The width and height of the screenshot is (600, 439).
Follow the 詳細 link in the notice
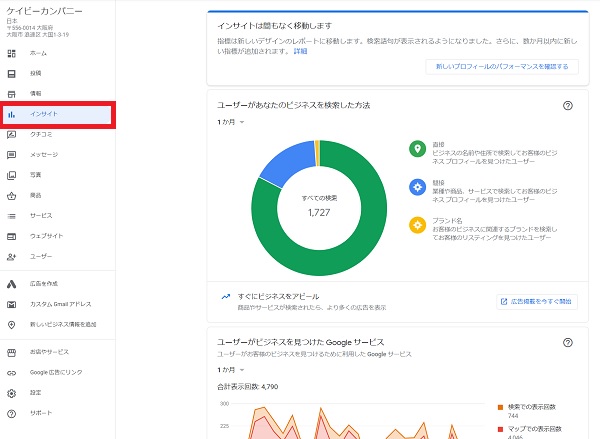(x=300, y=51)
